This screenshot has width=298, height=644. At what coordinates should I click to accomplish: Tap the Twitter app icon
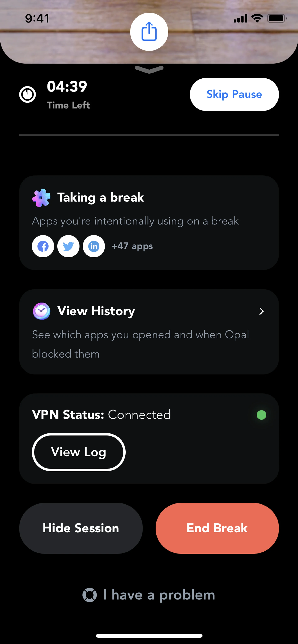pos(68,246)
